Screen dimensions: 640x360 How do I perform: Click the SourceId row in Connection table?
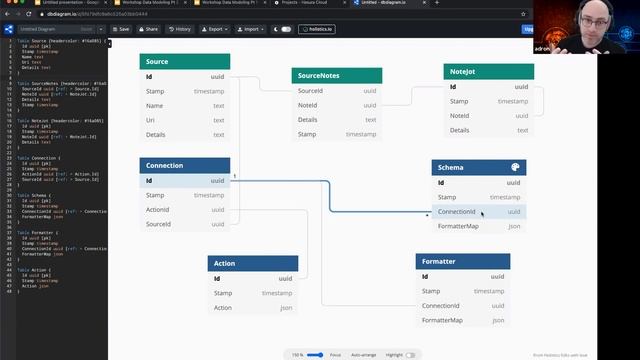(x=184, y=224)
